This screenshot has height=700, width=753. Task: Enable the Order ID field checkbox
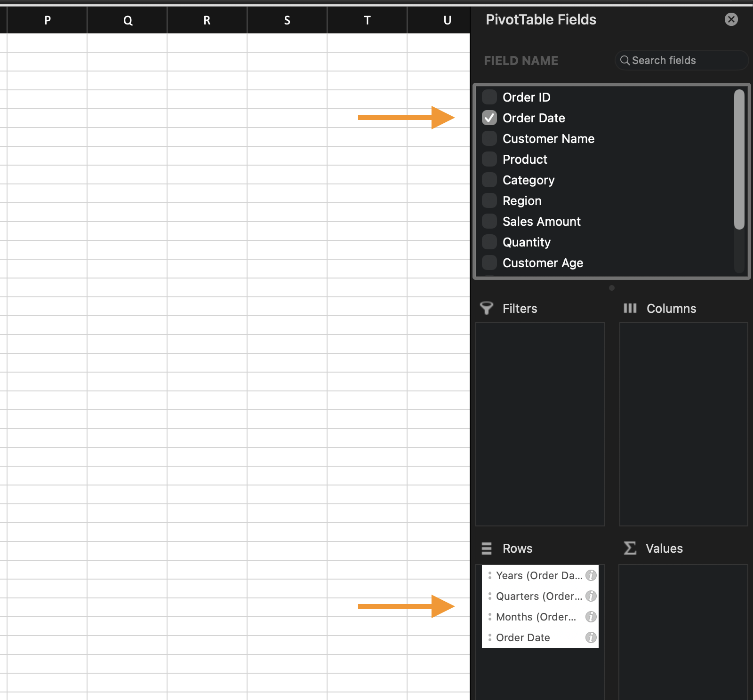(x=489, y=97)
